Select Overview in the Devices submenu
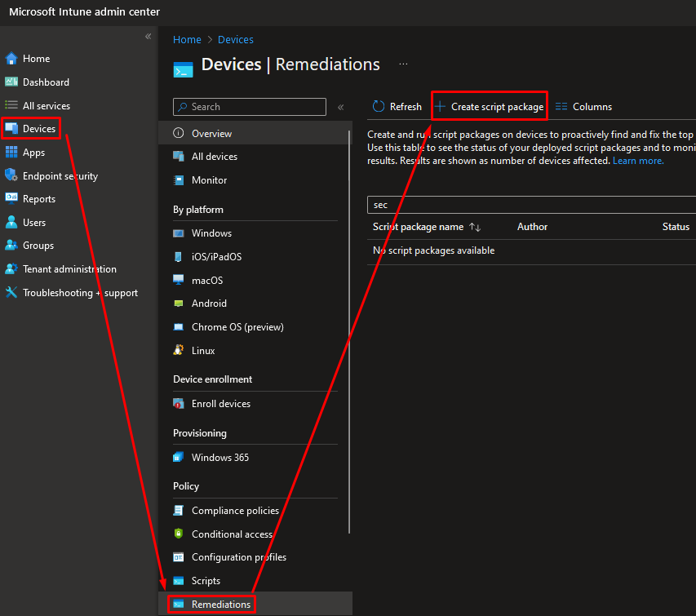 coord(255,133)
